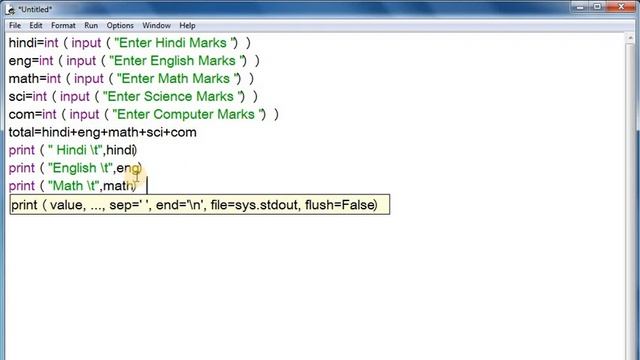Click the IDLE icon in title bar
This screenshot has height=360, width=640.
coord(10,9)
